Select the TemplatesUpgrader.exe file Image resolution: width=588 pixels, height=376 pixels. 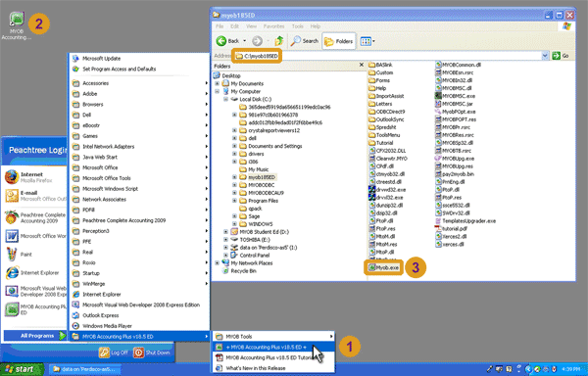tap(465, 221)
